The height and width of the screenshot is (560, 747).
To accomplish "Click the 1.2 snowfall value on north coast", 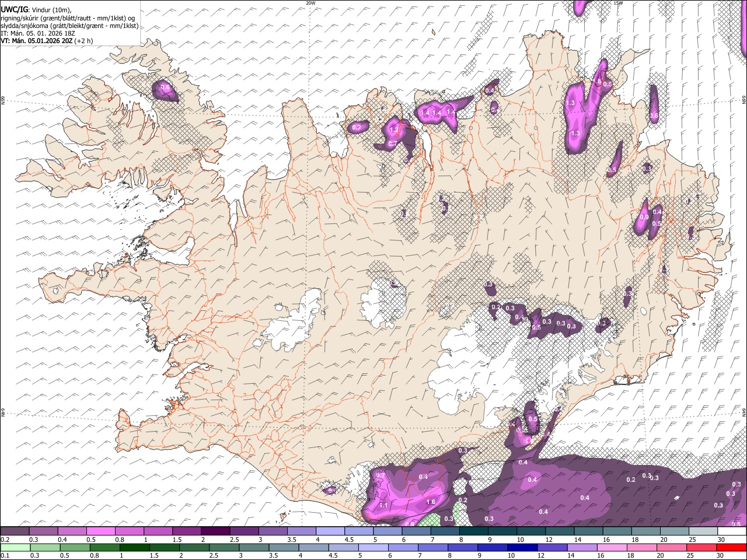I will click(394, 130).
